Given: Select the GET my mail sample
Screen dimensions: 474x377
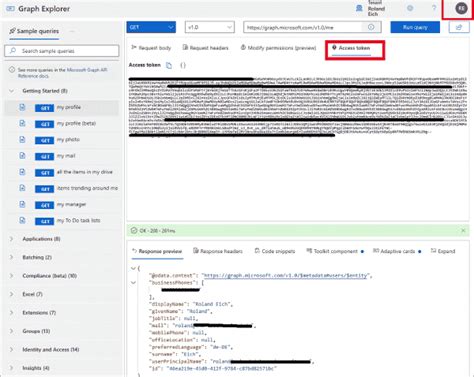Looking at the screenshot, I should pyautogui.click(x=61, y=156).
